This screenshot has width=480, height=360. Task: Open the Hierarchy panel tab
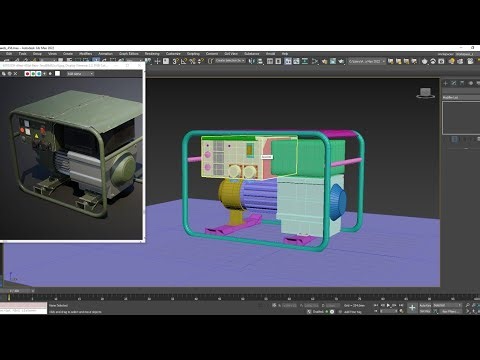pyautogui.click(x=462, y=83)
